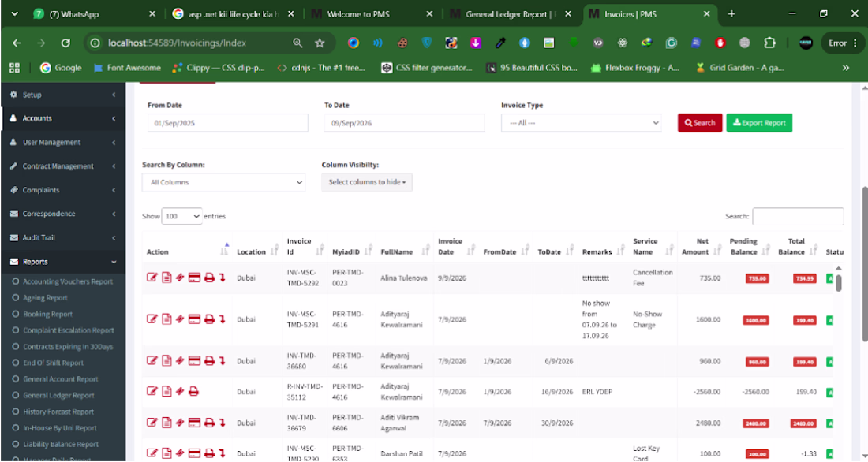Click the invoice table's vertical scrollbar thumb
The image size is (868, 462).
pyautogui.click(x=838, y=283)
